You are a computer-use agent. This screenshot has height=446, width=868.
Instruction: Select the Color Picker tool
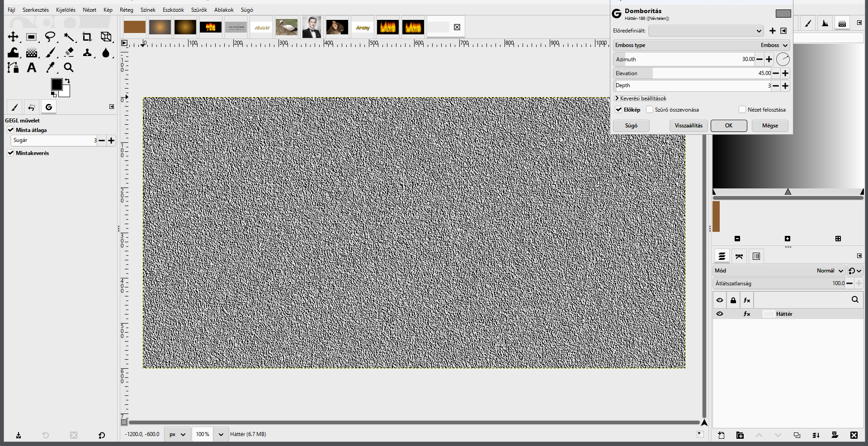click(x=50, y=67)
